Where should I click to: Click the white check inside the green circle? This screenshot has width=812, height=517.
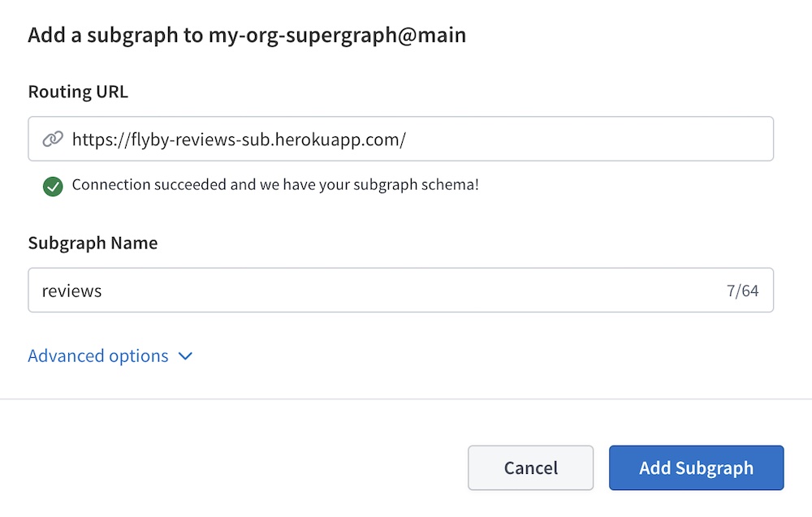click(53, 186)
